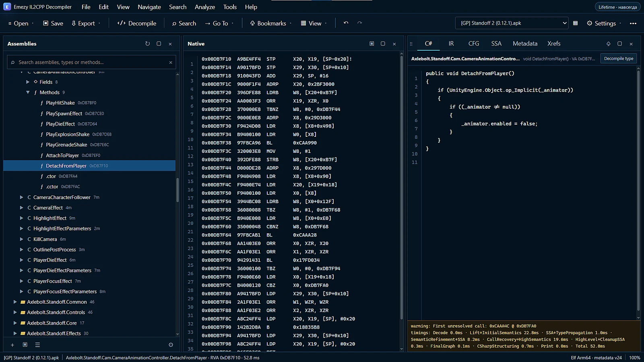Open the Navigate menu
Screen dimensions: 644x362
click(x=149, y=7)
